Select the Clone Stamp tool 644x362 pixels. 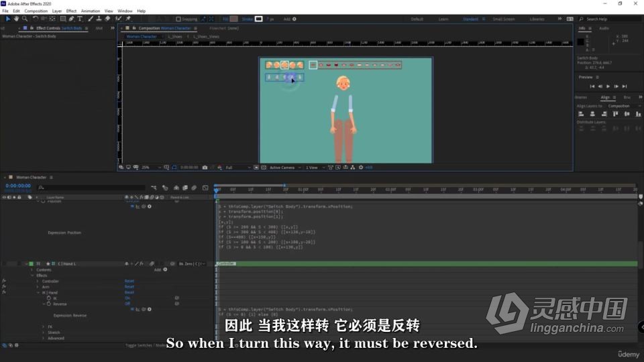point(99,19)
